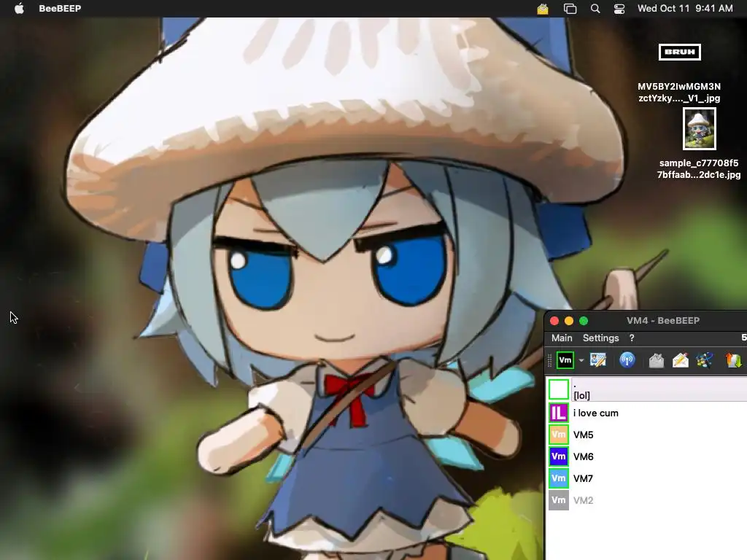
Task: Click the light blue Vm avatar of VM7
Action: pos(559,478)
